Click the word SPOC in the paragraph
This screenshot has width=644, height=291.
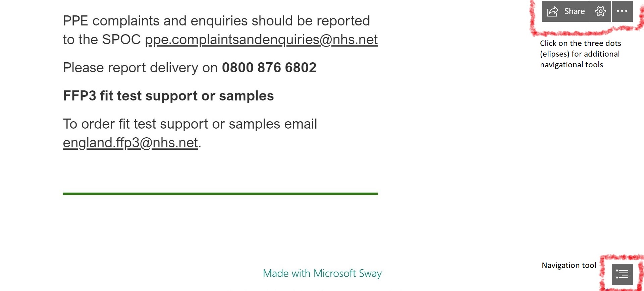coord(121,40)
